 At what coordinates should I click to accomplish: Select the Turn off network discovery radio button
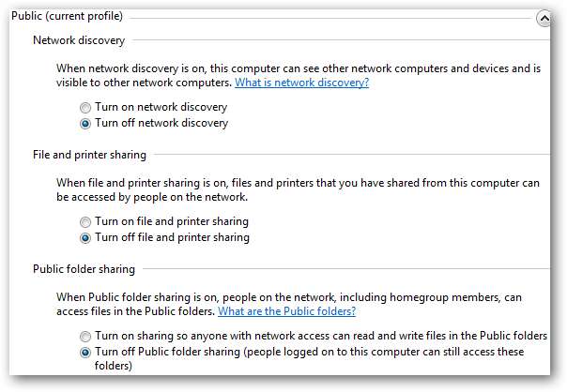point(86,123)
